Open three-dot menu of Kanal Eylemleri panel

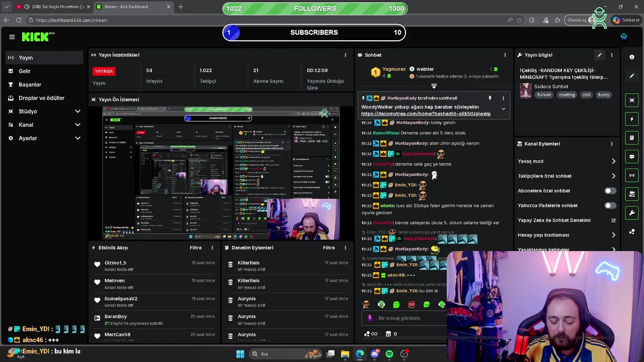[612, 144]
